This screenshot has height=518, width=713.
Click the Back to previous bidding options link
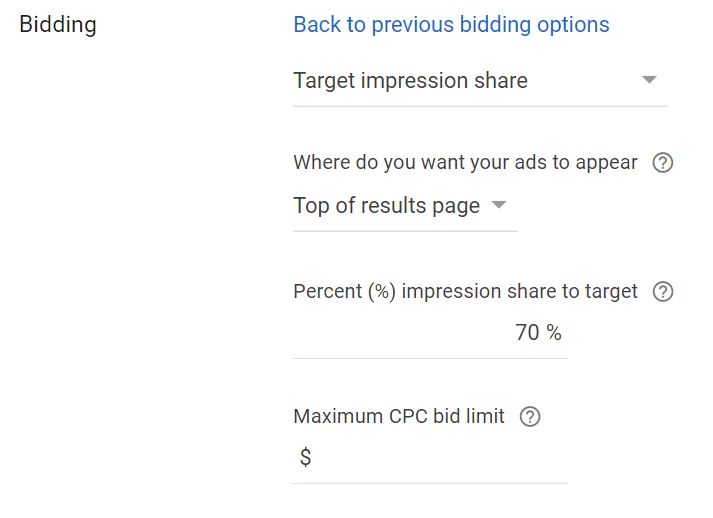451,25
